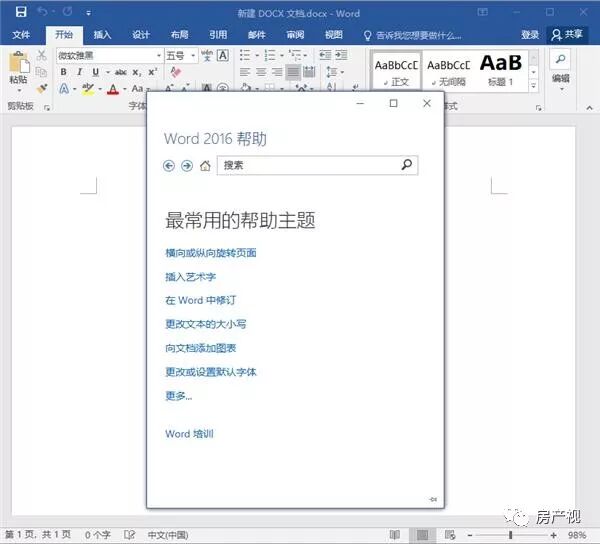Click the 登录 sign-in link
Image resolution: width=600 pixels, height=544 pixels.
(x=530, y=35)
